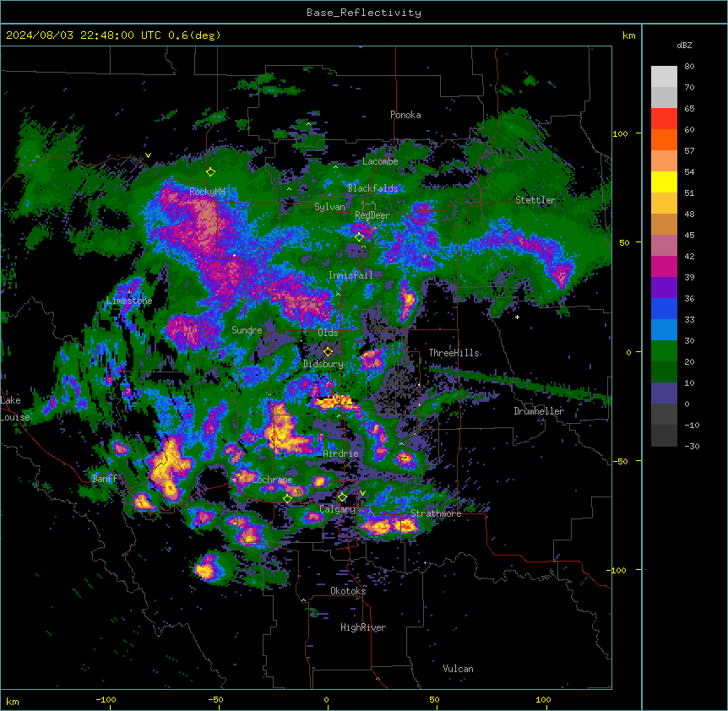This screenshot has width=728, height=711.
Task: Select the green 20-30 dBZ legend swatch
Action: 664,351
